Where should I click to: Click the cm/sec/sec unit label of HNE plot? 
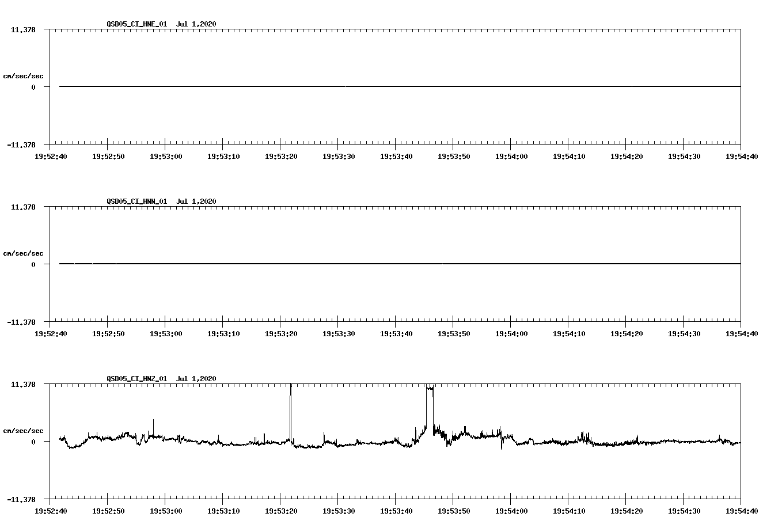coord(23,76)
